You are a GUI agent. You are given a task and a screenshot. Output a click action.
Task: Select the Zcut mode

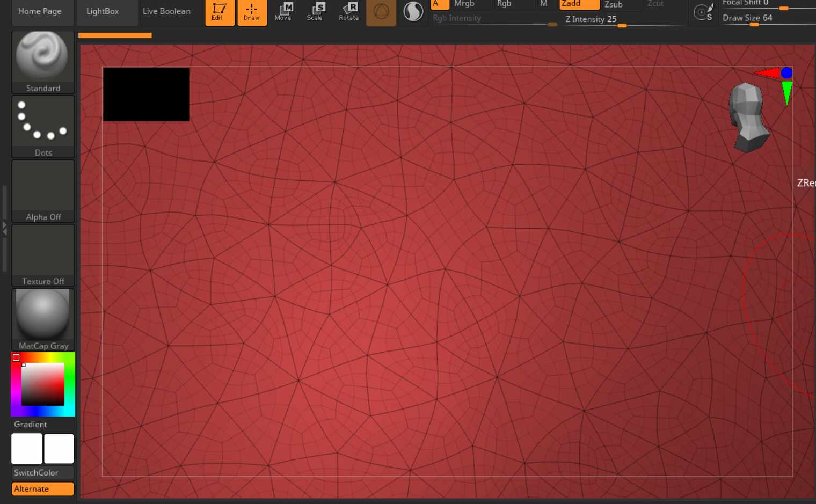pos(655,4)
